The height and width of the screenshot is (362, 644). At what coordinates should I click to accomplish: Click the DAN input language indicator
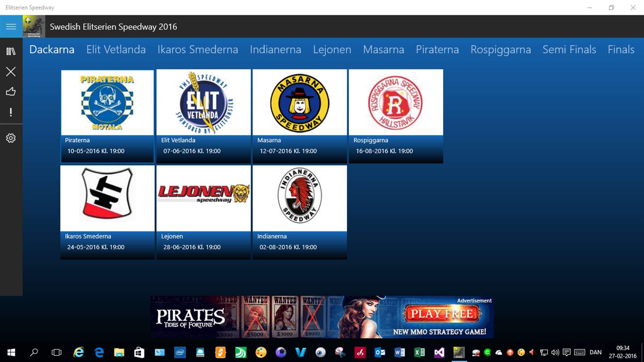[x=596, y=353]
